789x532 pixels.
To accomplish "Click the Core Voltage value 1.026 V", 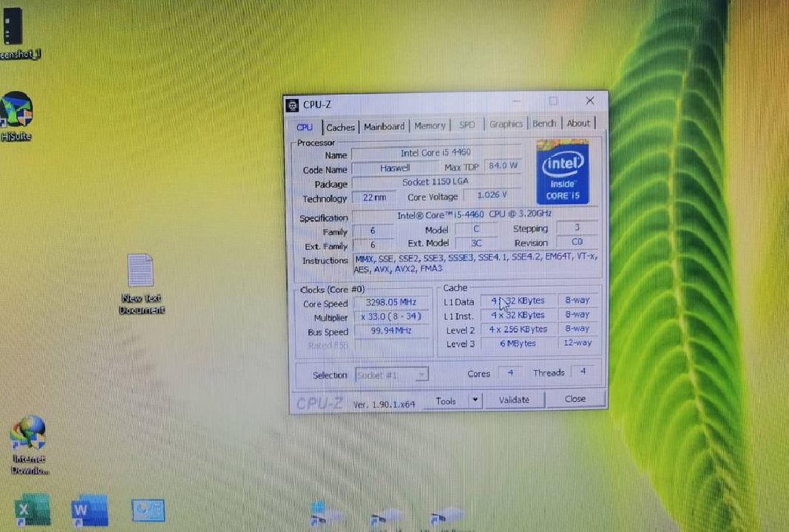I will (x=492, y=194).
